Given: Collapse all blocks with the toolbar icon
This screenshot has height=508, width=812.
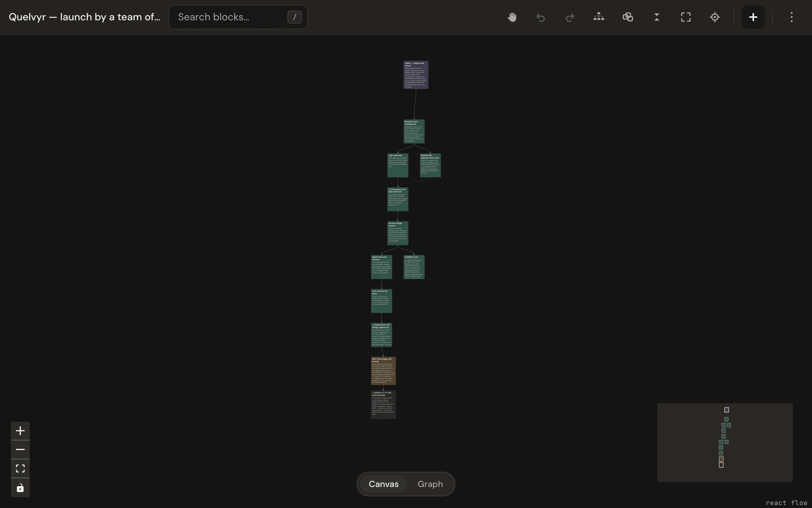Looking at the screenshot, I should click(657, 17).
